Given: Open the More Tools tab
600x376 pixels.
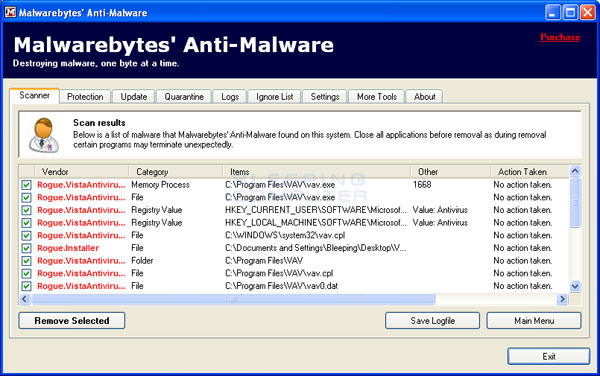Looking at the screenshot, I should [377, 97].
